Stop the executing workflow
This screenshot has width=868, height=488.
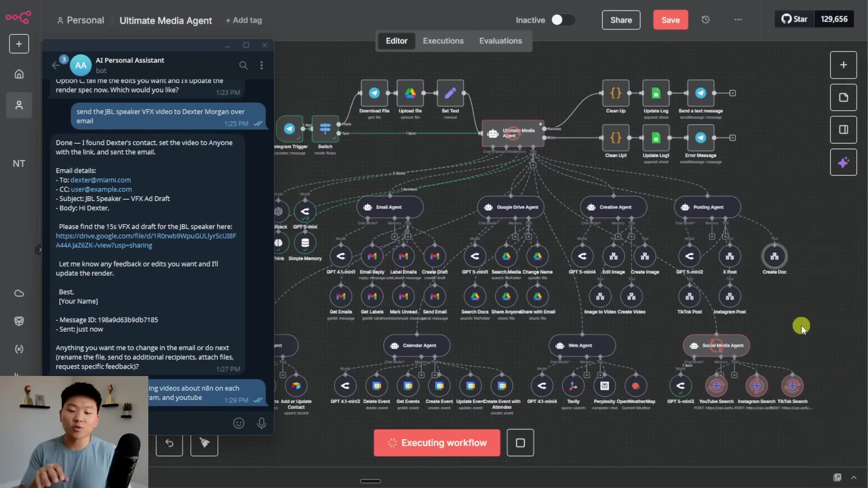(x=520, y=443)
